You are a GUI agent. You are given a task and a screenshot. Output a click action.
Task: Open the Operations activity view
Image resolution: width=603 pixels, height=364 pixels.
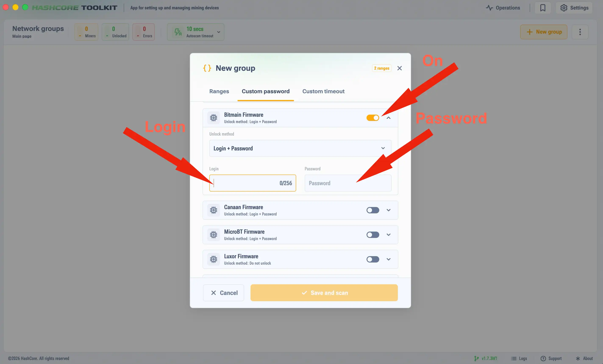coord(503,8)
